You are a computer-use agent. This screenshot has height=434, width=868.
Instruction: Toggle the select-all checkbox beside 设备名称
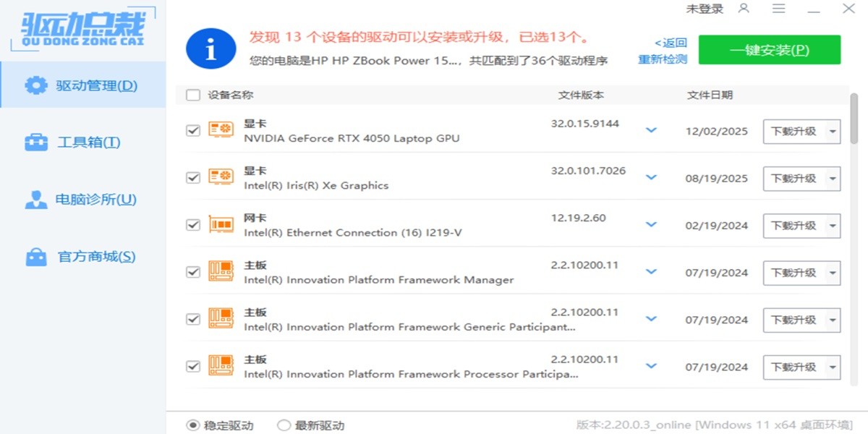click(x=192, y=95)
